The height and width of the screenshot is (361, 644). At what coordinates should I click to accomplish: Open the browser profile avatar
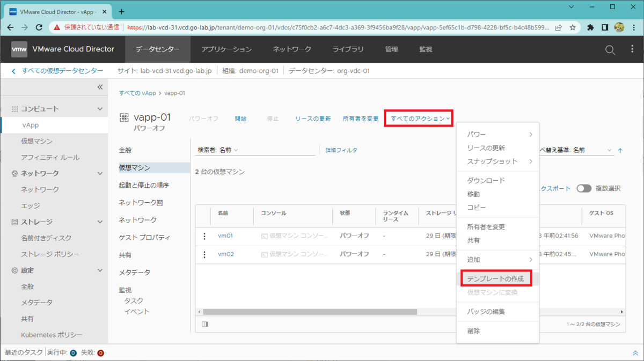pos(619,27)
